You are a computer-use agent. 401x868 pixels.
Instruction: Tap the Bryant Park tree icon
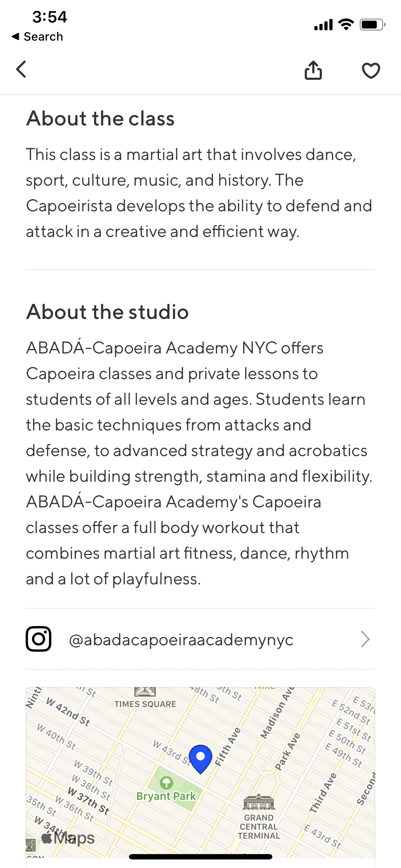pos(166,782)
